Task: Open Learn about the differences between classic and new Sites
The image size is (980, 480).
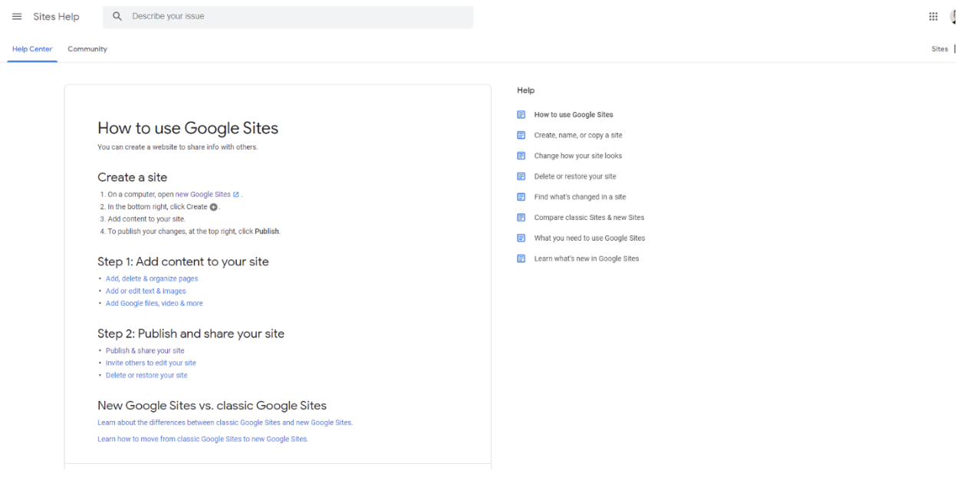Action: pyautogui.click(x=225, y=422)
